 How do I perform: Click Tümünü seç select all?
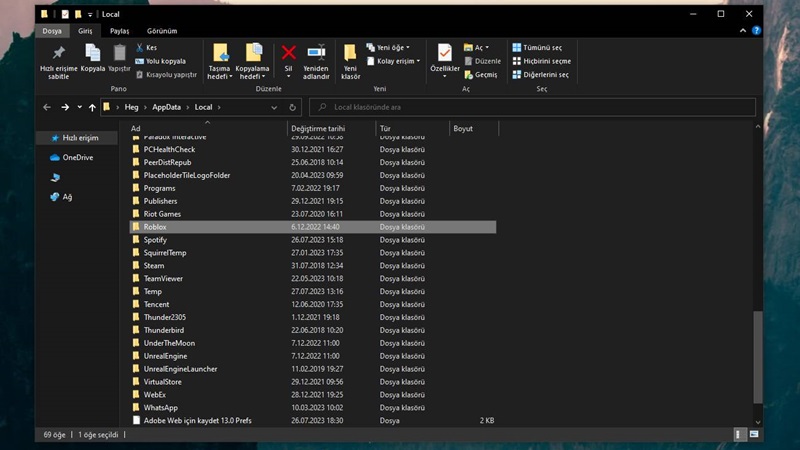click(x=537, y=47)
